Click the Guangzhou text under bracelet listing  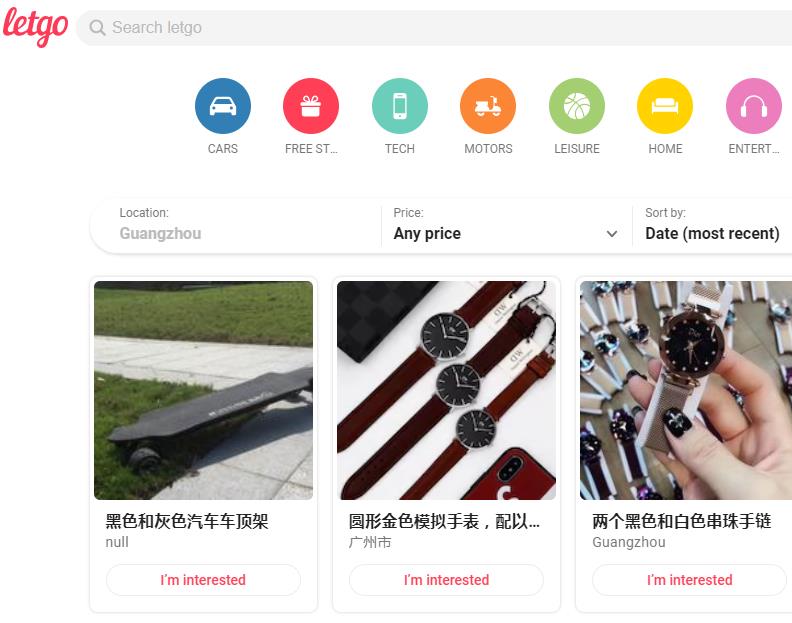coord(629,542)
